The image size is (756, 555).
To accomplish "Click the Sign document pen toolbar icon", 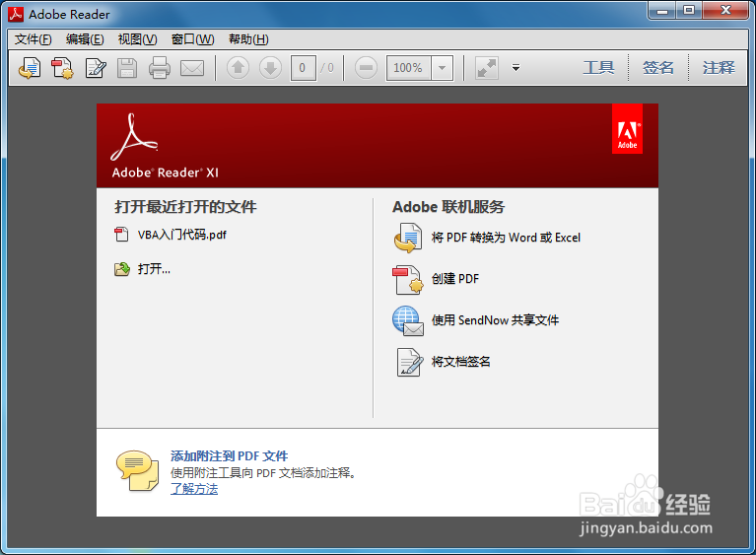I will [96, 67].
